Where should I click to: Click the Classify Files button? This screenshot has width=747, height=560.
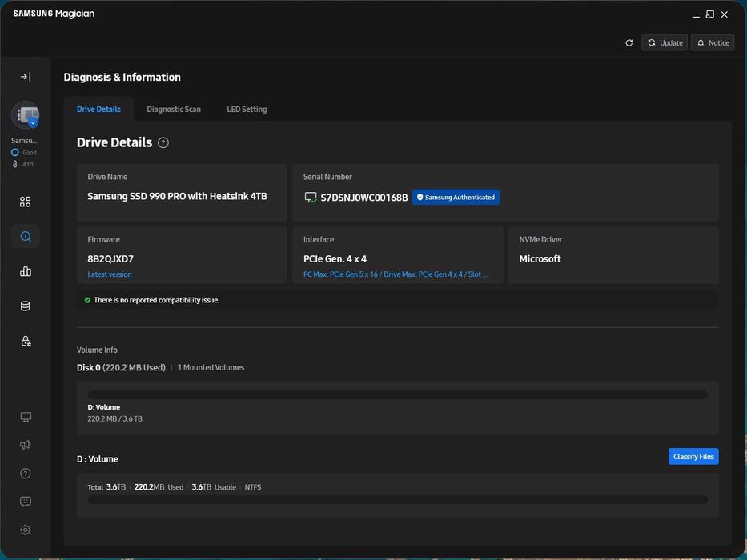click(x=693, y=456)
